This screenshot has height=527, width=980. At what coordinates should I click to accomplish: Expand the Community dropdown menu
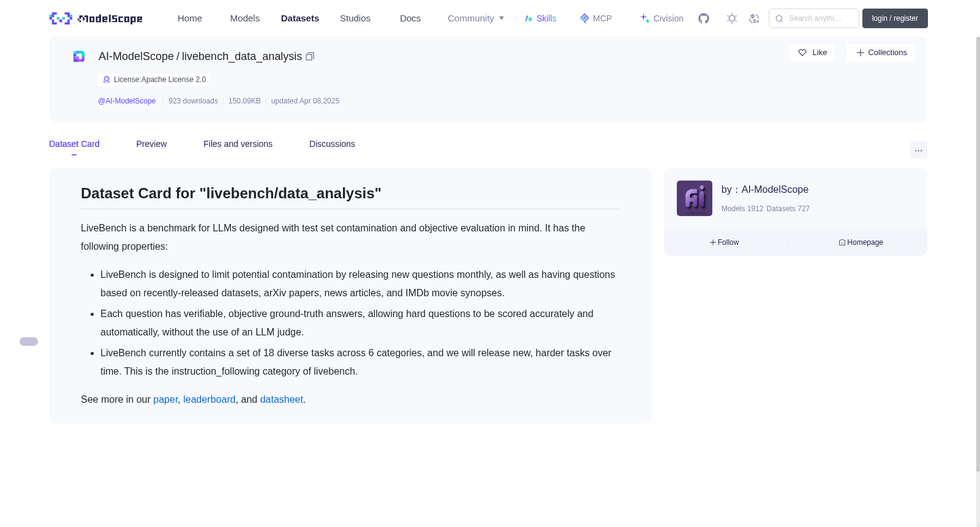pyautogui.click(x=476, y=18)
